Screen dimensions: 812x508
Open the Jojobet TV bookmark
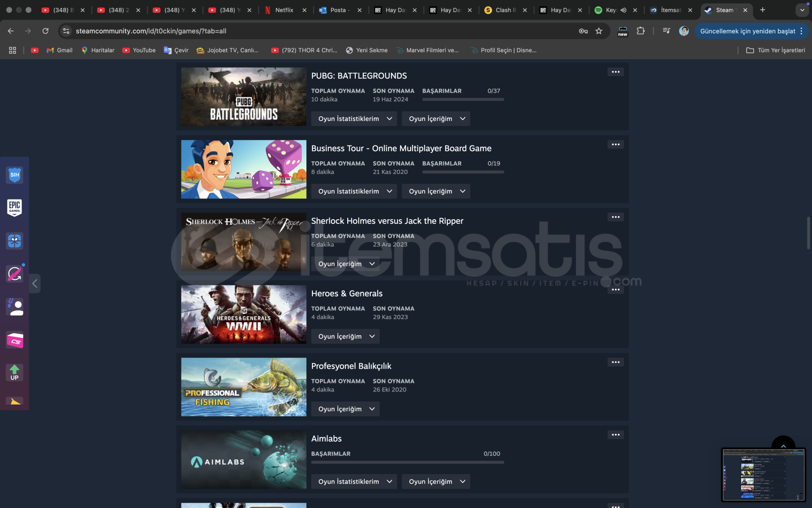(228, 50)
